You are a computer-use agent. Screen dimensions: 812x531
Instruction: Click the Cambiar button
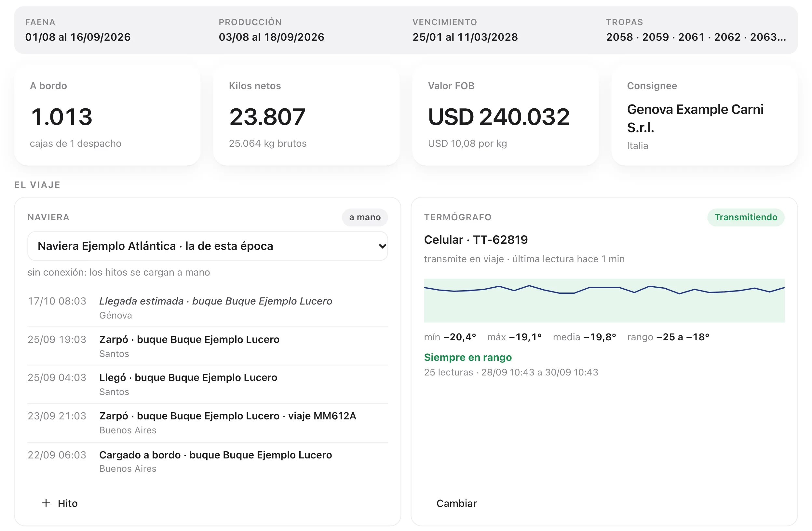tap(456, 503)
